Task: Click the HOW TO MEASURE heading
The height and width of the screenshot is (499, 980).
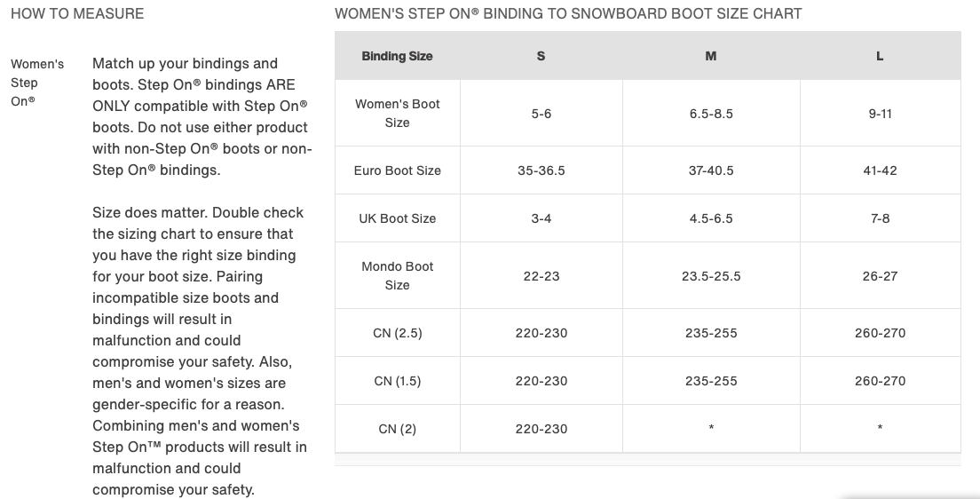Action: point(77,13)
